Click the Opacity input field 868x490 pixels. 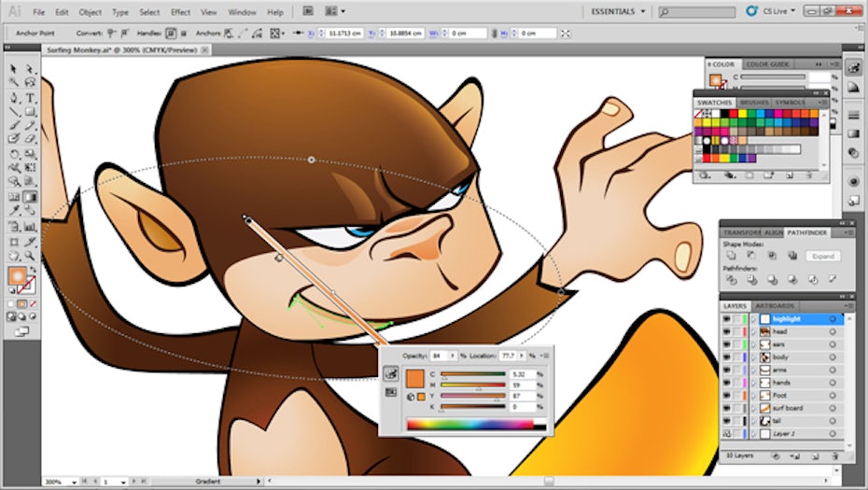[x=439, y=356]
